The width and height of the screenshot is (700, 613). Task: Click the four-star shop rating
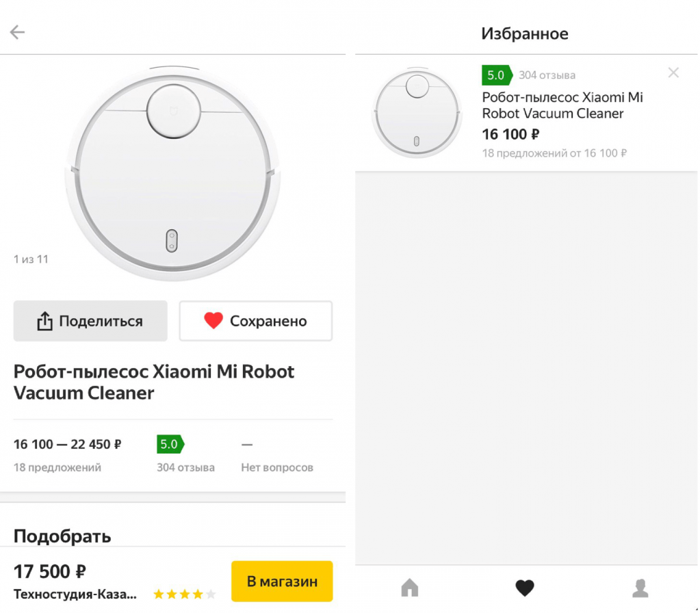click(184, 594)
